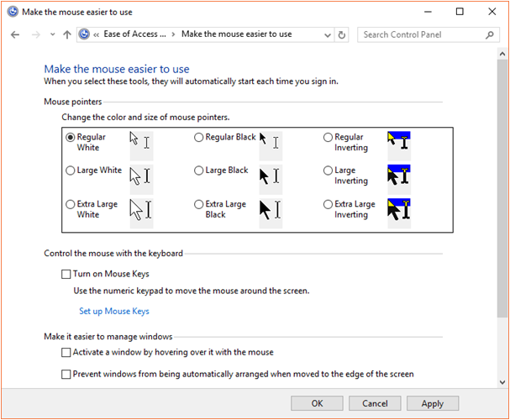Enable the Turn on Mouse Keys checkbox
510x420 pixels.
(x=66, y=274)
